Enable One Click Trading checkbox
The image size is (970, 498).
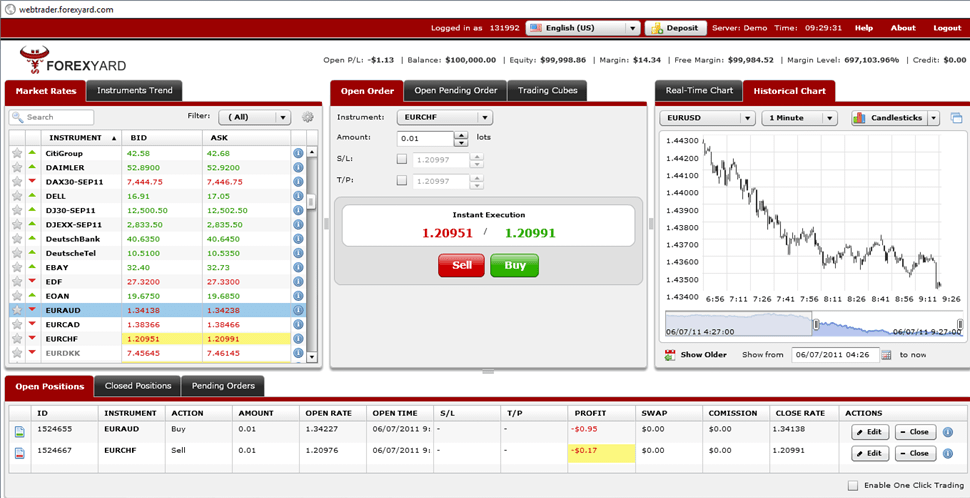coord(853,486)
